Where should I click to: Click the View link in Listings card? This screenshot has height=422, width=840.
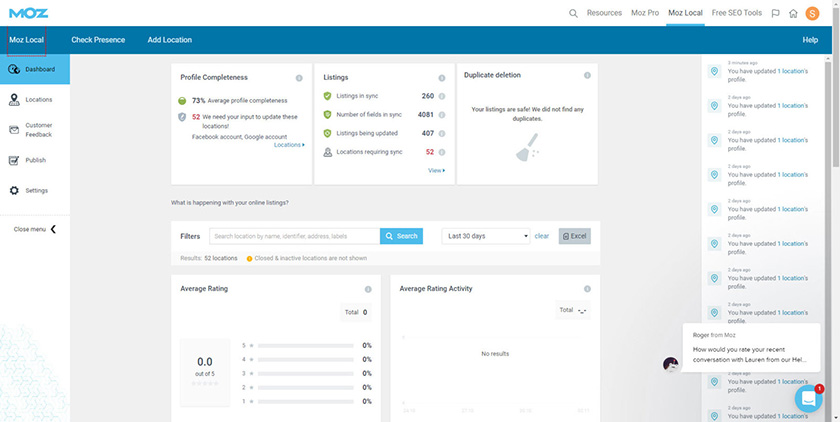tap(437, 170)
